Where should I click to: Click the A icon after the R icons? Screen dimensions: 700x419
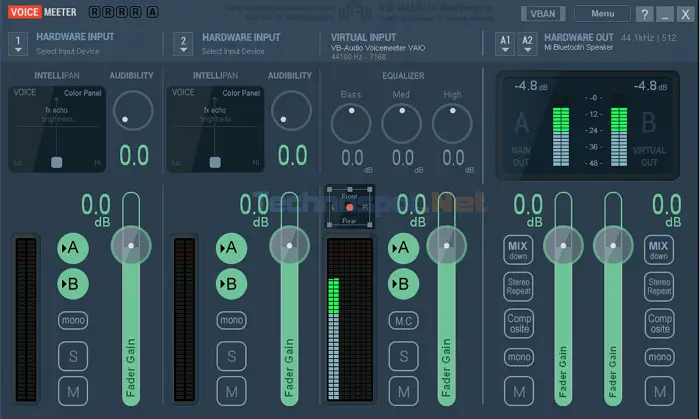pos(152,12)
